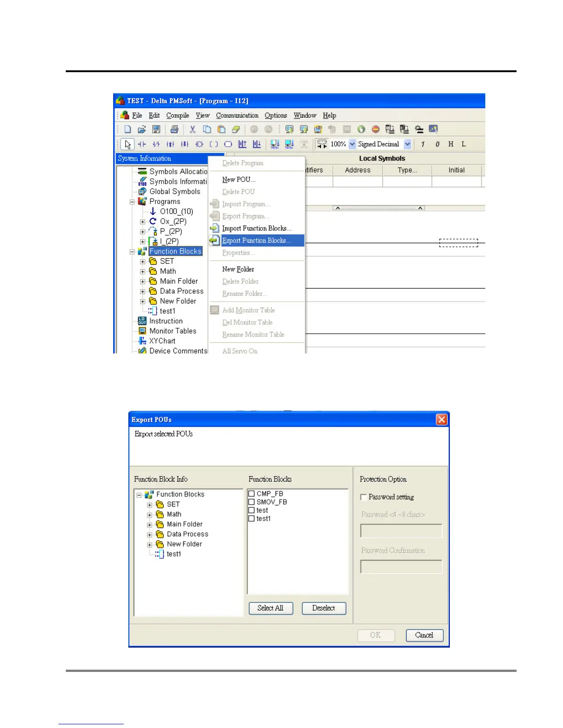
Task: Select test1 item in Export dialog tree
Action: (174, 554)
